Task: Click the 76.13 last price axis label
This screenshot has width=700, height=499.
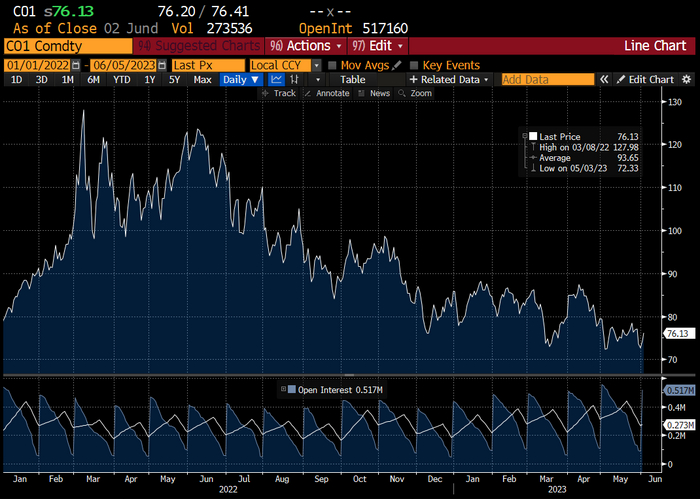Action: click(x=680, y=333)
